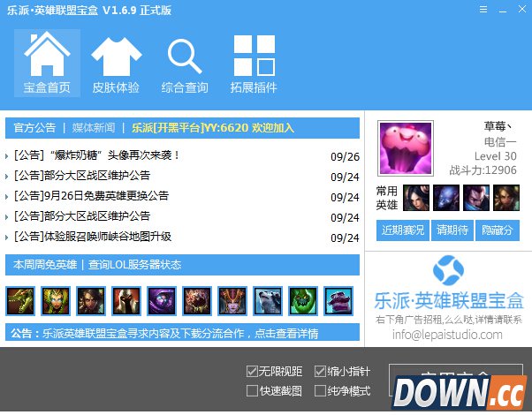Click arrow beside 体验服召唤师峡谷 announcement

[7, 238]
